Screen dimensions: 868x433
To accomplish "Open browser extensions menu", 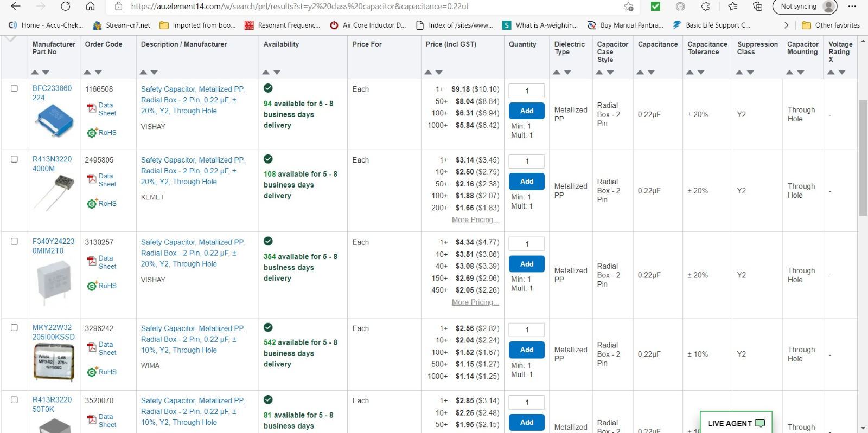I will pyautogui.click(x=705, y=7).
